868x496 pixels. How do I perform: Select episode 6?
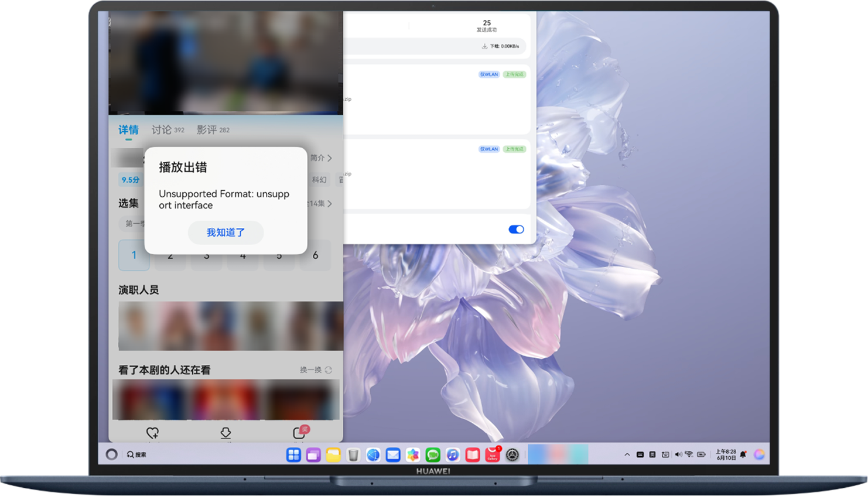click(x=315, y=255)
